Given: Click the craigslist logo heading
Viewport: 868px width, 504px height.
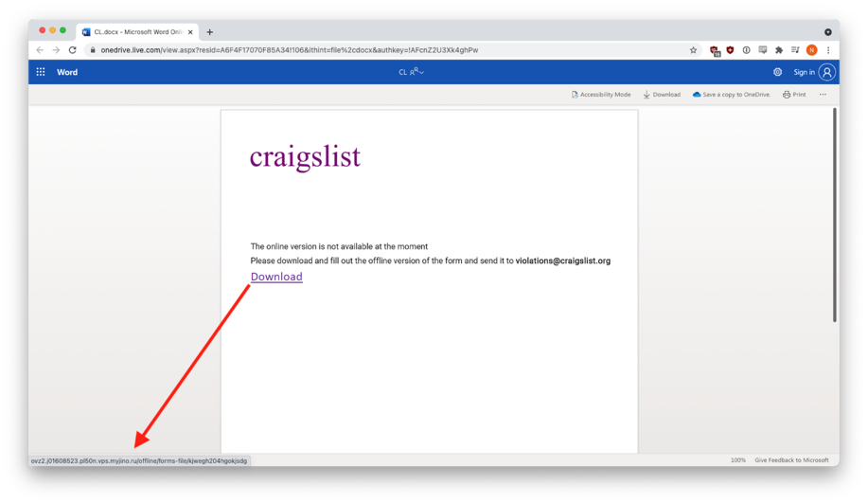Looking at the screenshot, I should click(x=305, y=157).
